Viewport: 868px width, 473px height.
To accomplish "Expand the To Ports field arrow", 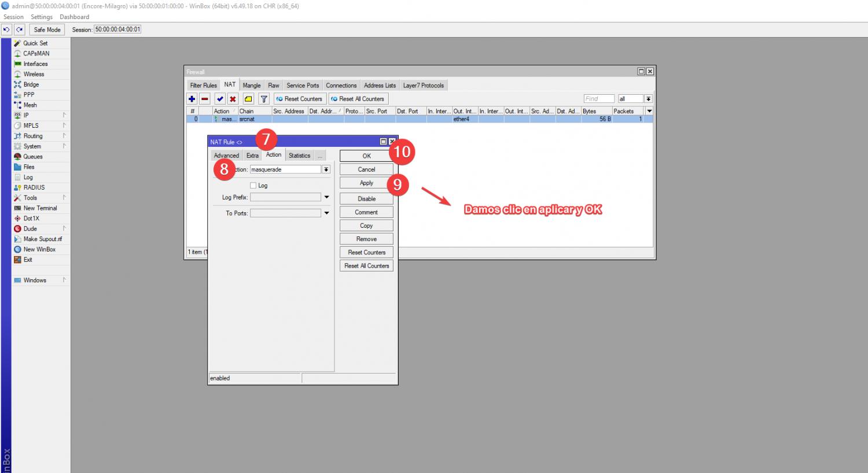I will tap(326, 213).
